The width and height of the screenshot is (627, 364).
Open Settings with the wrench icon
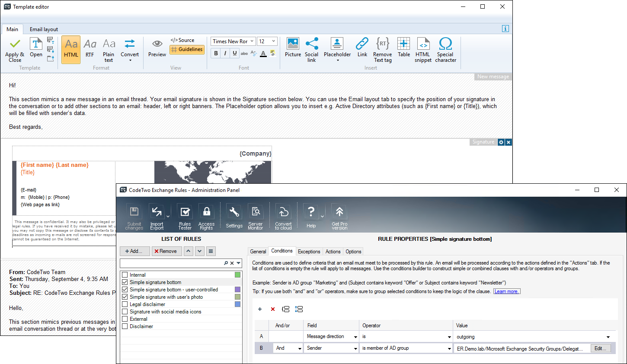(x=234, y=217)
